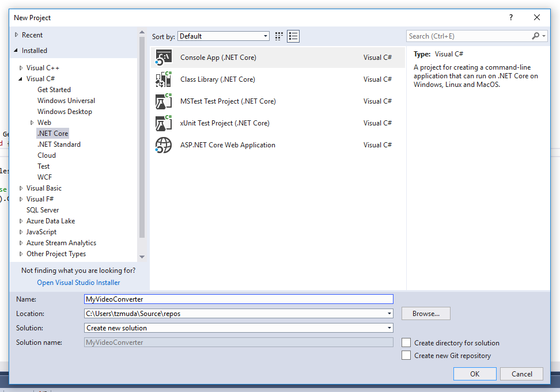Select 'ASP.NET Core Web Application' text
This screenshot has height=392, width=560.
pyautogui.click(x=228, y=145)
